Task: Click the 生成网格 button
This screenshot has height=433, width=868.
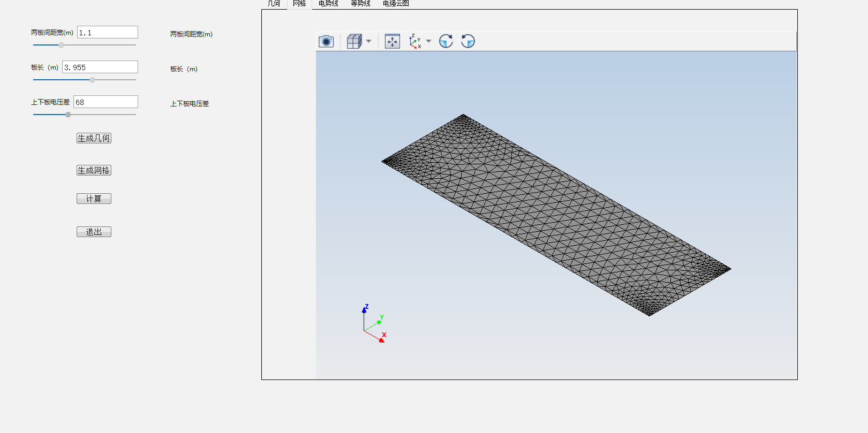Action: tap(94, 170)
